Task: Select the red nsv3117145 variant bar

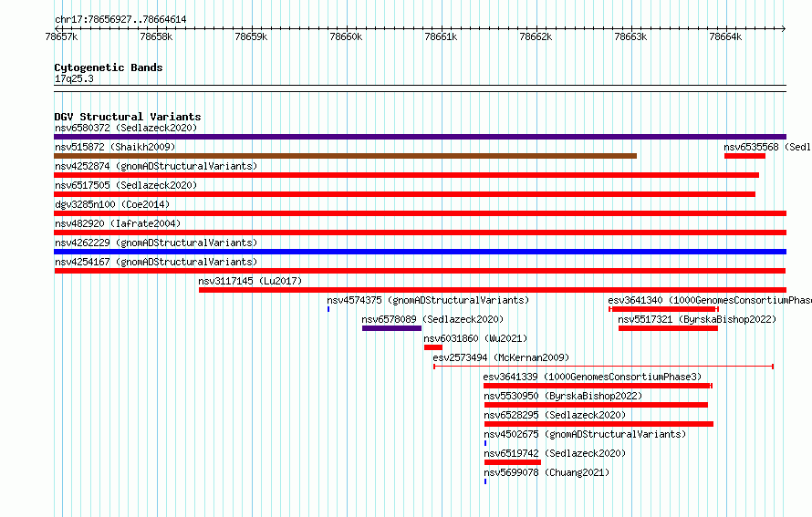Action: point(493,290)
